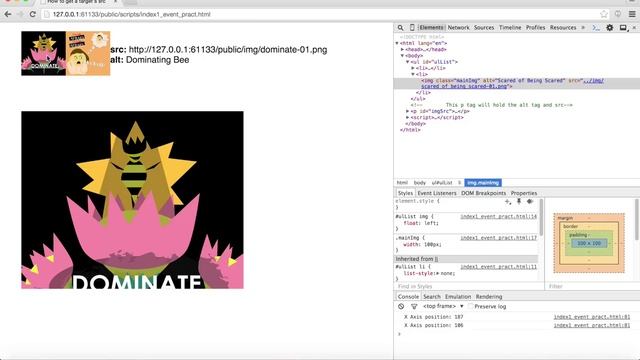Add new style rule plus icon

(x=508, y=201)
